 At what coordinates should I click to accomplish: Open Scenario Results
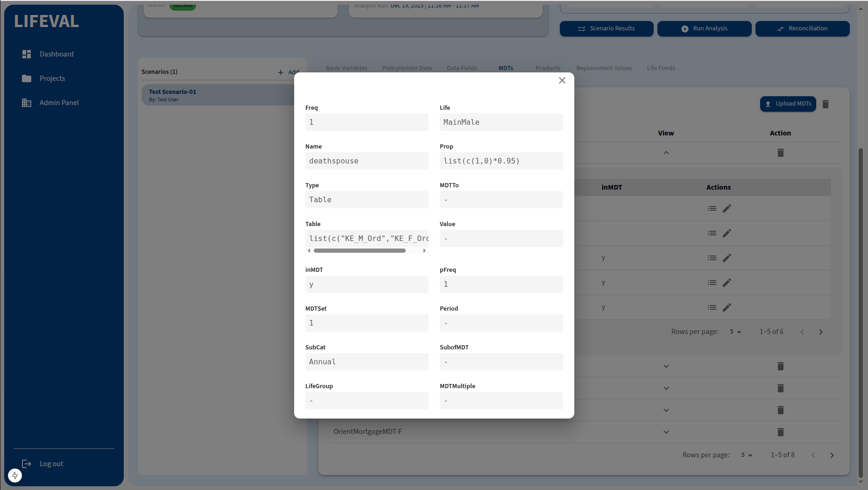pyautogui.click(x=606, y=28)
